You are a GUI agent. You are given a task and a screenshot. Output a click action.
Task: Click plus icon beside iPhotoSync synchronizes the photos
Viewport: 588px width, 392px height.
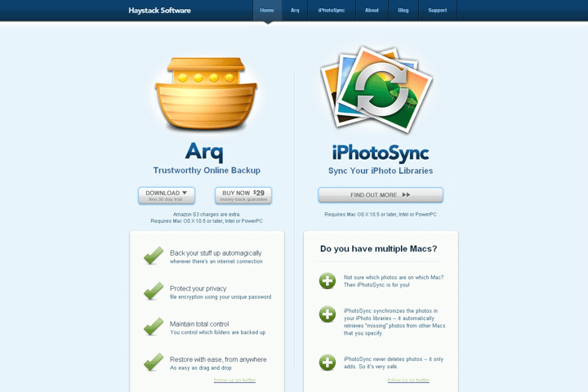click(x=327, y=314)
